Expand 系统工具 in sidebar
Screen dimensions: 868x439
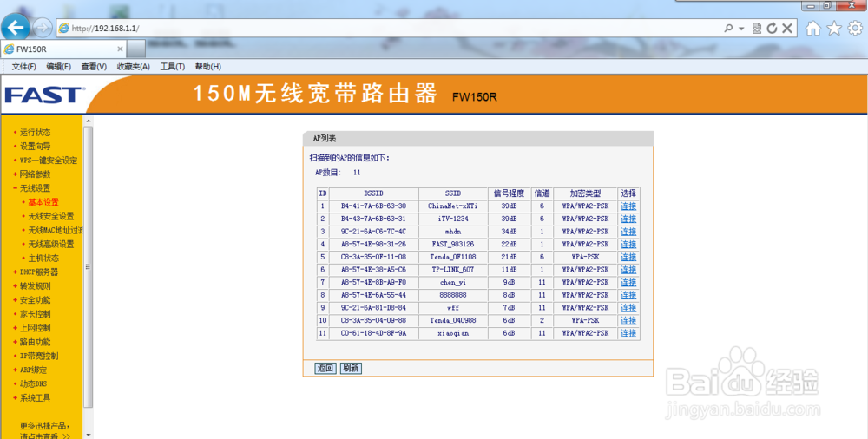tap(36, 398)
